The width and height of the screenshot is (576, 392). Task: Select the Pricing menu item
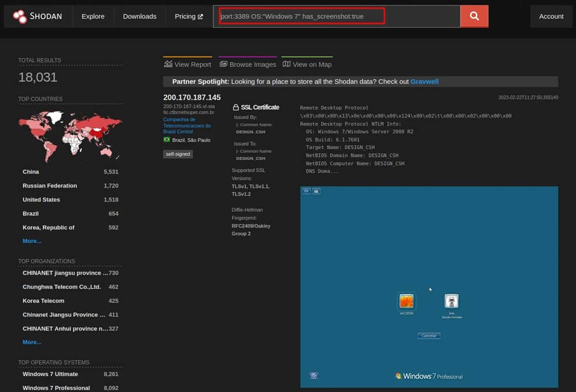click(185, 16)
